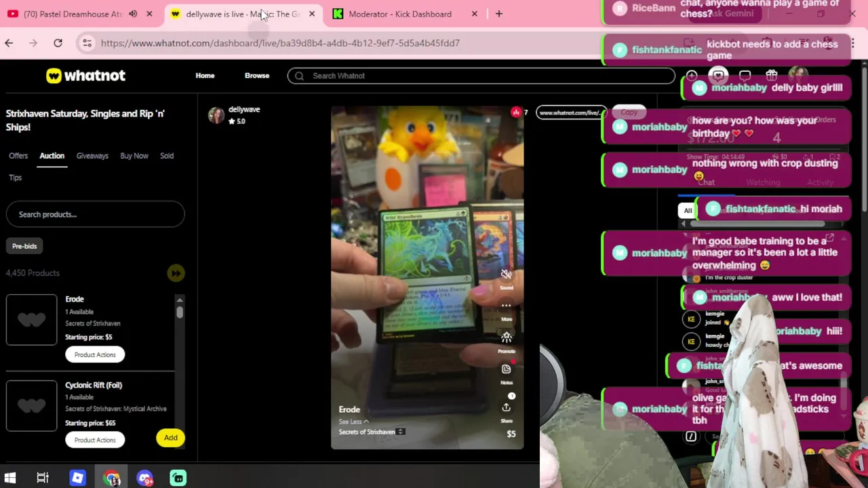The width and height of the screenshot is (868, 488).
Task: Open the site info icon in address bar
Action: click(x=87, y=43)
